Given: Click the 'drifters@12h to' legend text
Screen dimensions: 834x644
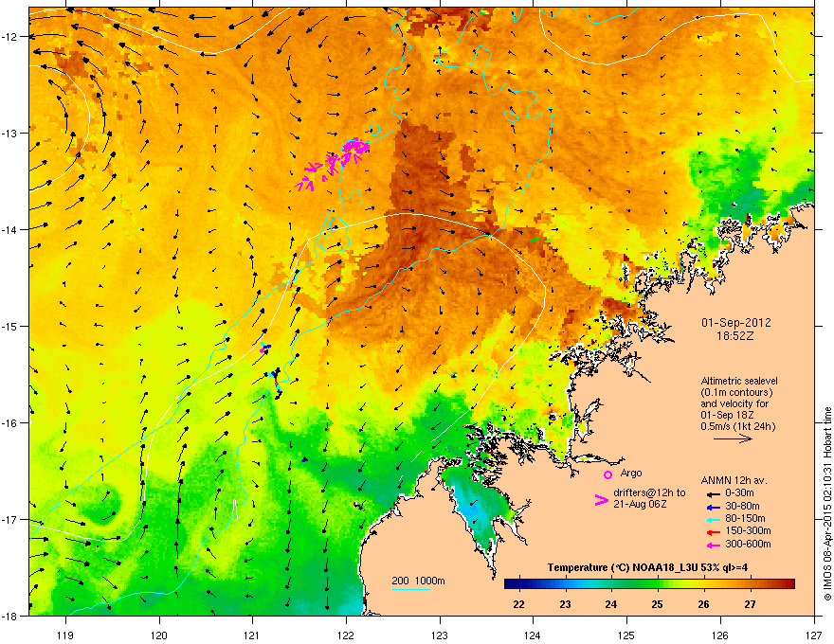Looking at the screenshot, I should click(x=649, y=492).
